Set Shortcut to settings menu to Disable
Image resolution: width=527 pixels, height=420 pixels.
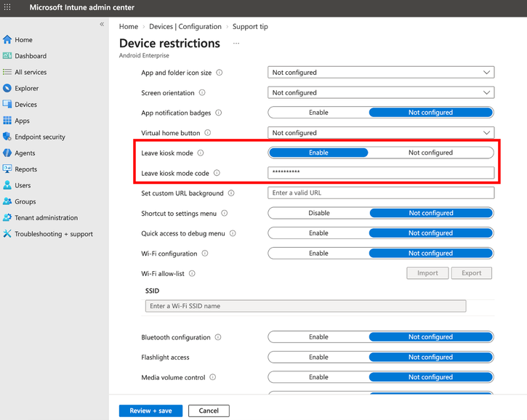click(319, 213)
